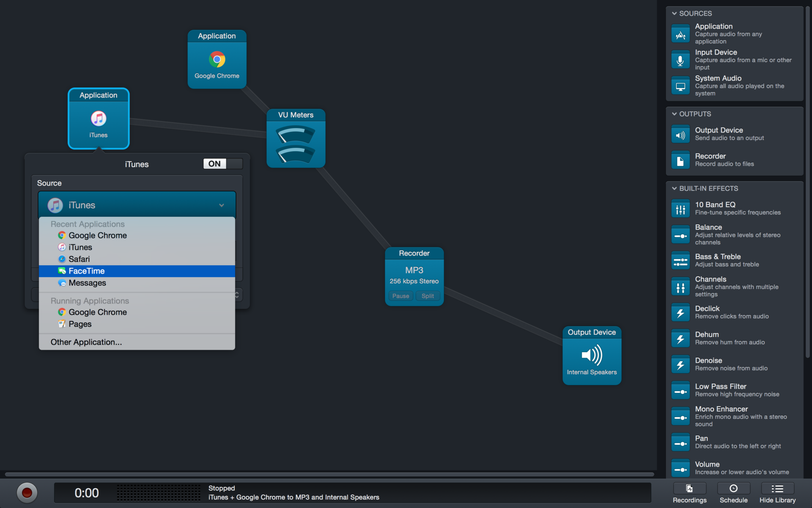
Task: Click the iTunes Source dropdown chevron
Action: [221, 205]
